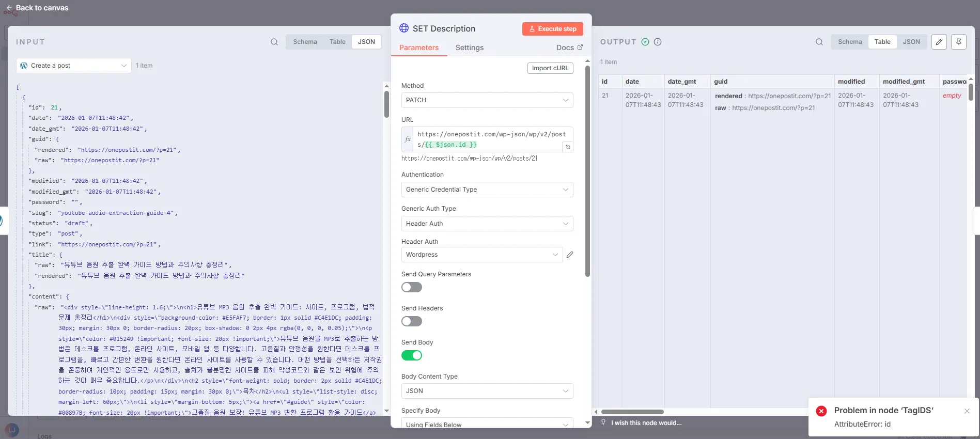Click the pencil edit output icon
The height and width of the screenshot is (439, 980).
click(939, 42)
